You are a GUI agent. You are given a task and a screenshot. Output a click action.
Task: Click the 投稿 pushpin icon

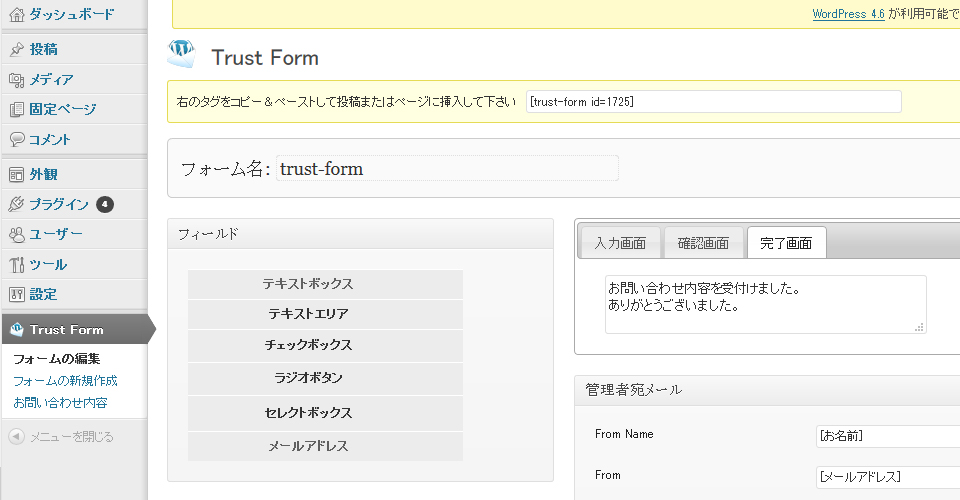[x=17, y=50]
